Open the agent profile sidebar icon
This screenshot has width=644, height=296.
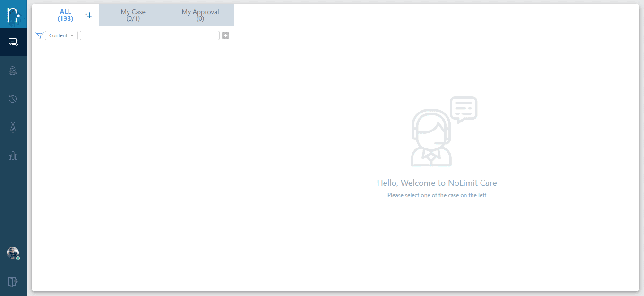click(x=13, y=71)
